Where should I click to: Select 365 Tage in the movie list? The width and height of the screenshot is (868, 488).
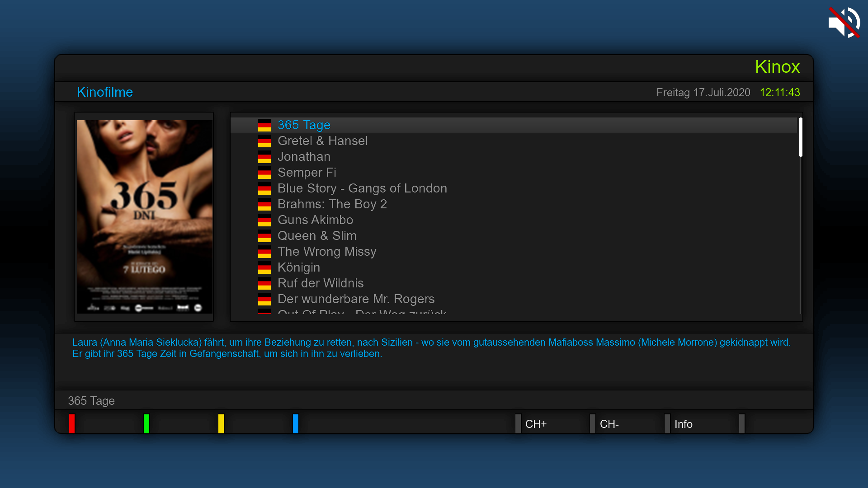tap(304, 125)
